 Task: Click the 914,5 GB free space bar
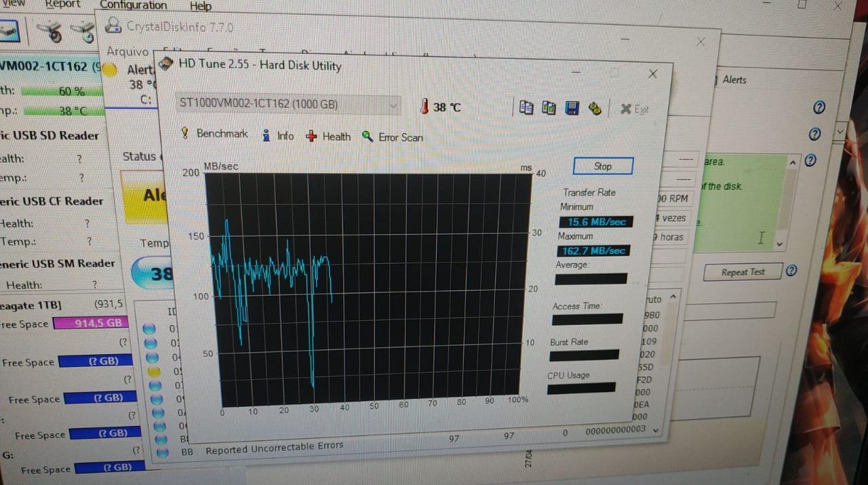point(92,323)
